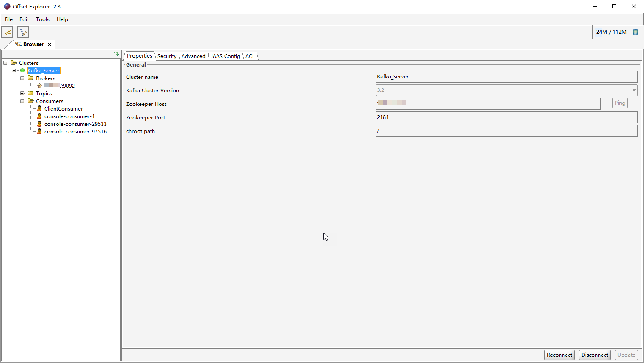Screen dimensions: 644x363
Task: Select the broker :9092 label
Action: coord(60,86)
